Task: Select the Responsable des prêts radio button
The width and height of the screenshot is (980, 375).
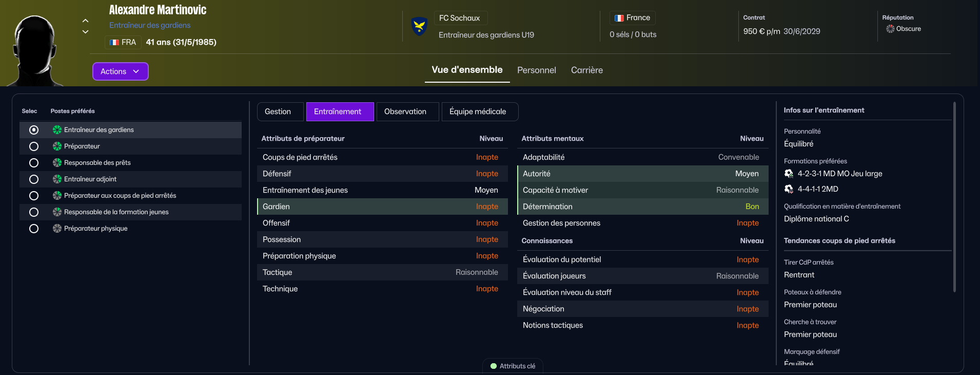Action: point(34,163)
